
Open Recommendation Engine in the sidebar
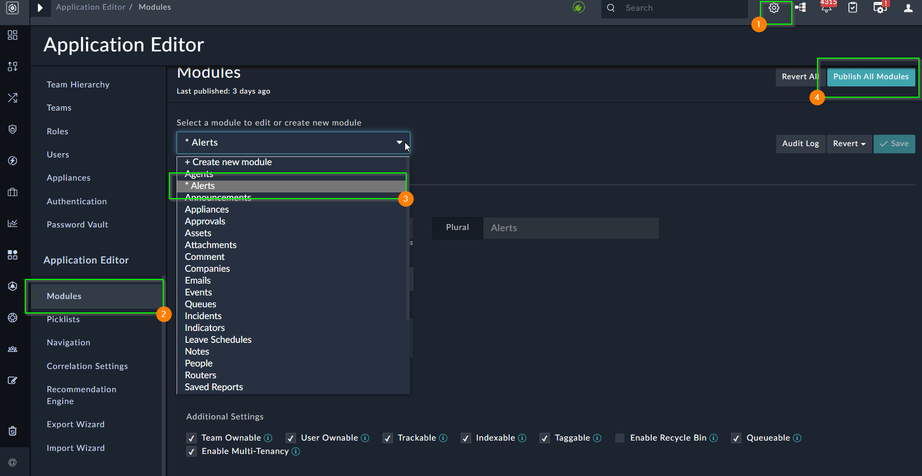81,395
